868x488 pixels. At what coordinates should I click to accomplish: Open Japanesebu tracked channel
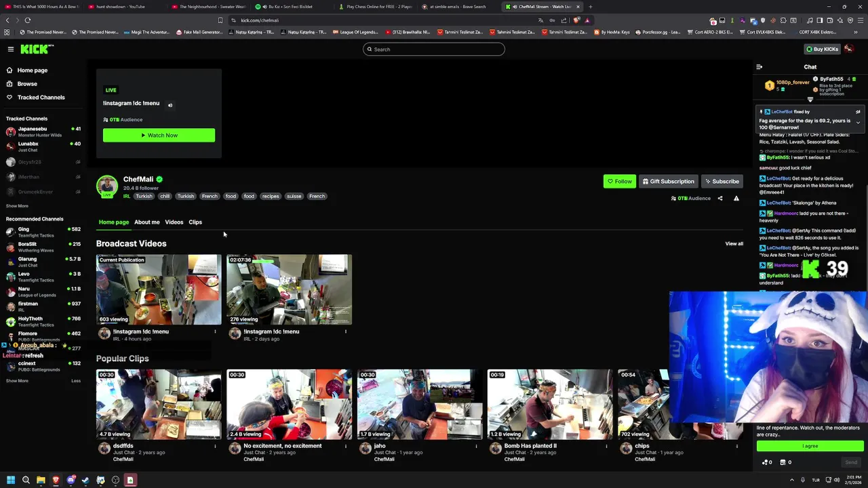(43, 131)
